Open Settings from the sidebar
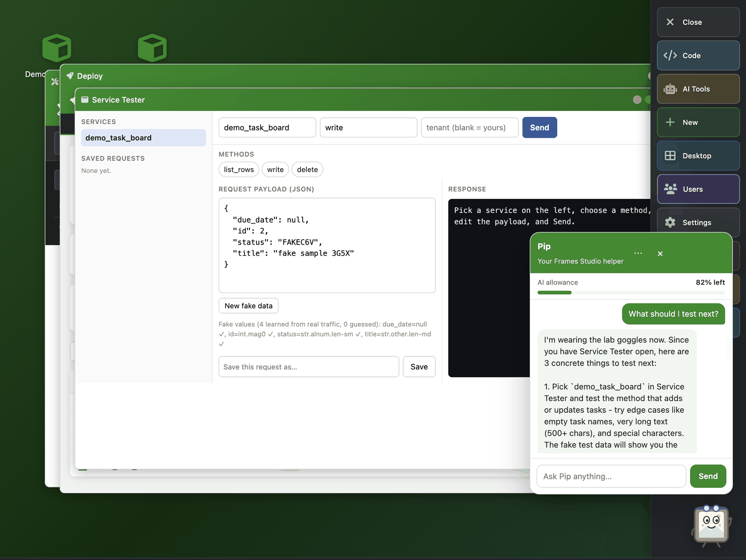 (698, 222)
